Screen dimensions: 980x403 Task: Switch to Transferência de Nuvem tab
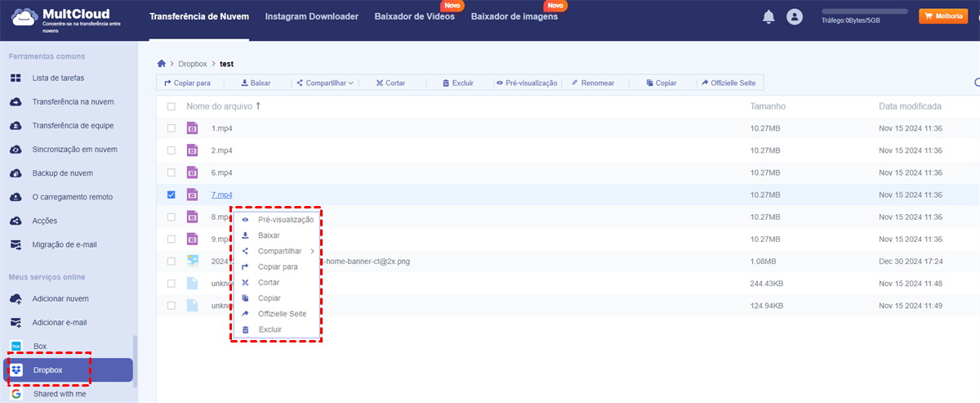(x=200, y=16)
